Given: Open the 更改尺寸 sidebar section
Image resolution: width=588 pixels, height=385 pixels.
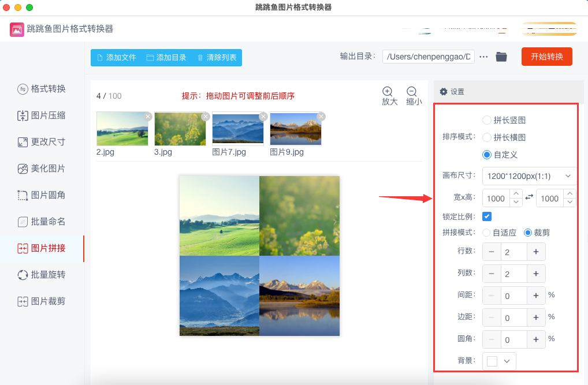Looking at the screenshot, I should pos(42,142).
